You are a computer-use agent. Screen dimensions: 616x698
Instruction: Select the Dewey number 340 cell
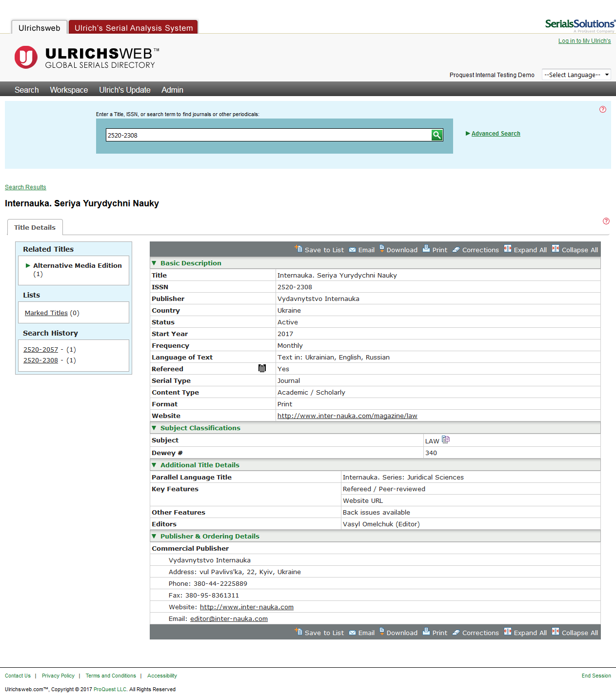point(512,453)
